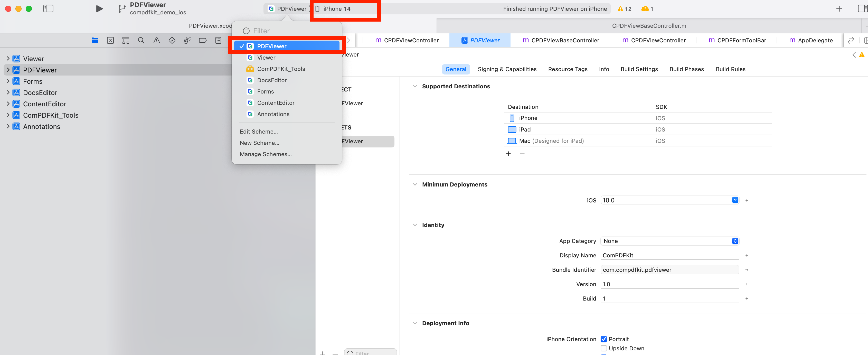Click the add destination plus button
868x355 pixels.
click(x=508, y=154)
